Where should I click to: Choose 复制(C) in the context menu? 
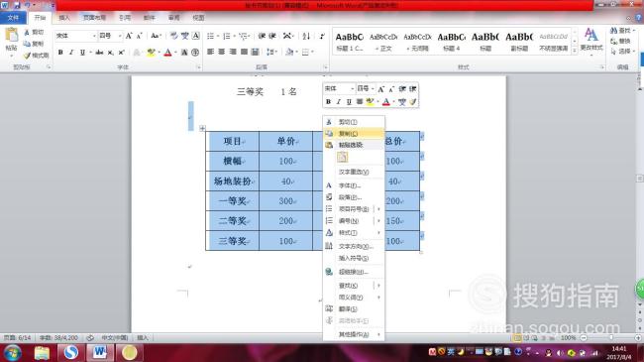(354, 133)
